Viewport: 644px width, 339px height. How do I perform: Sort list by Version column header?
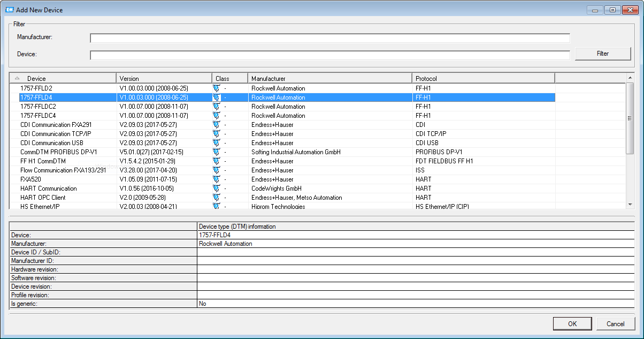click(x=164, y=79)
